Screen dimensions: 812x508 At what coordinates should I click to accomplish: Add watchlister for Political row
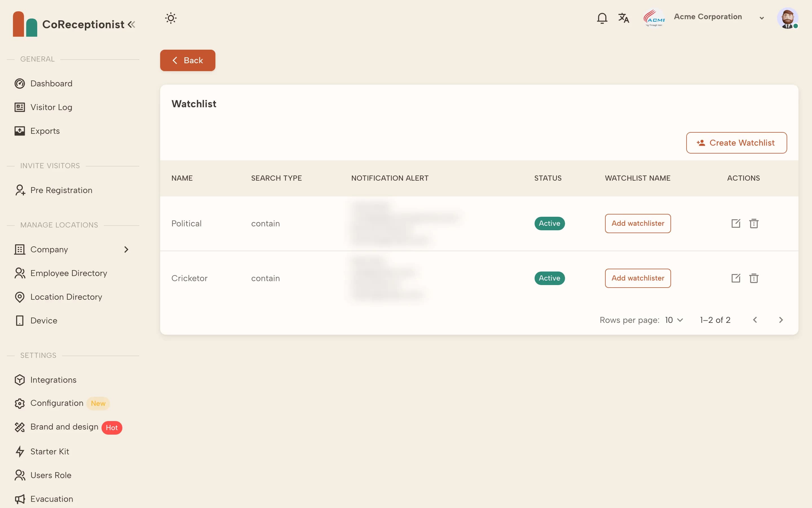[x=637, y=224]
